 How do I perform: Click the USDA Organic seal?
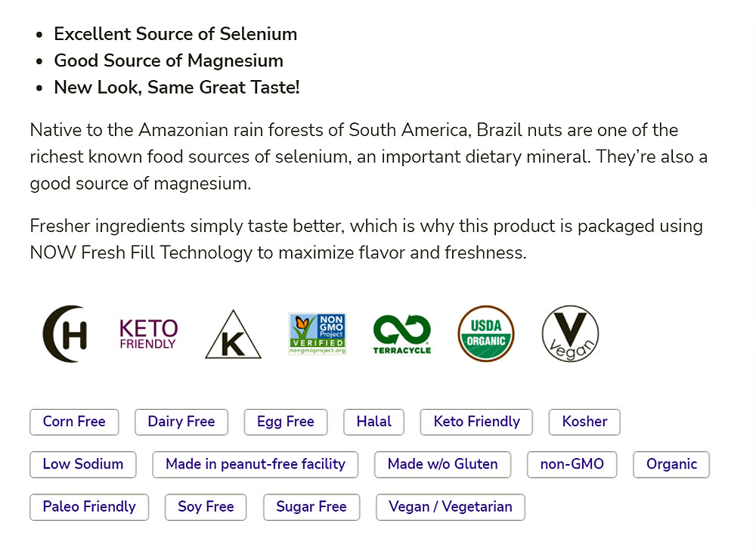486,334
